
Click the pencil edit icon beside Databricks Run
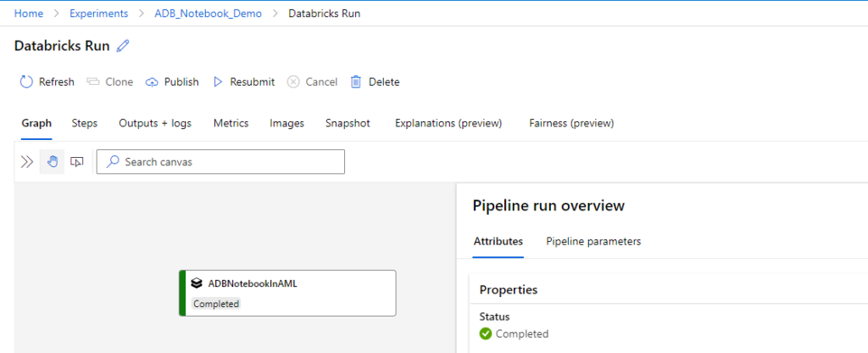[123, 46]
